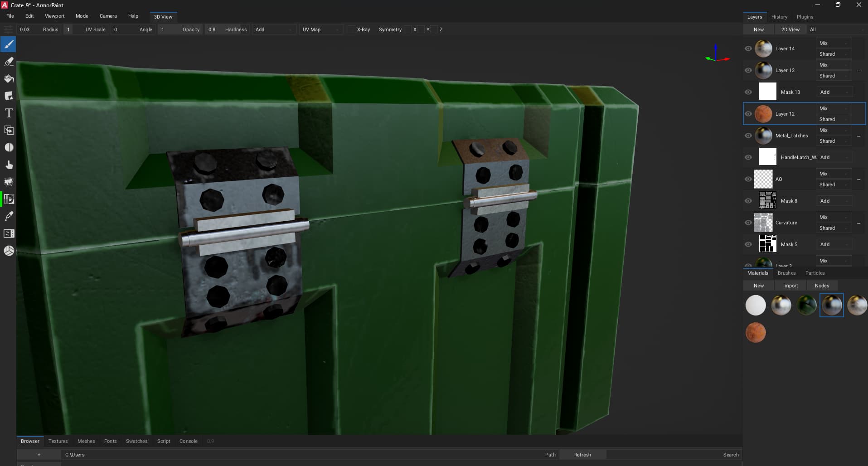Image resolution: width=868 pixels, height=466 pixels.
Task: Activate the Smudge finger tool
Action: 9,165
